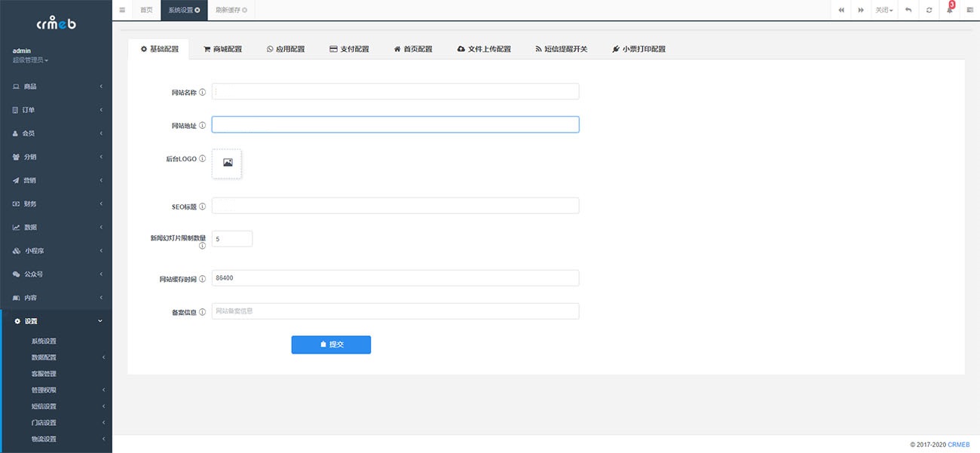Upload image via 后台LOGO picture placeholder
Screen dimensions: 980x453
[x=227, y=164]
